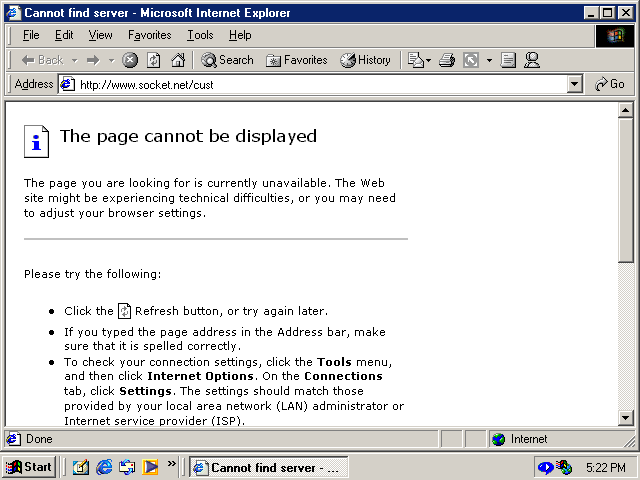
Task: Click the 'The page cannot be displayed' heading
Action: 188,136
